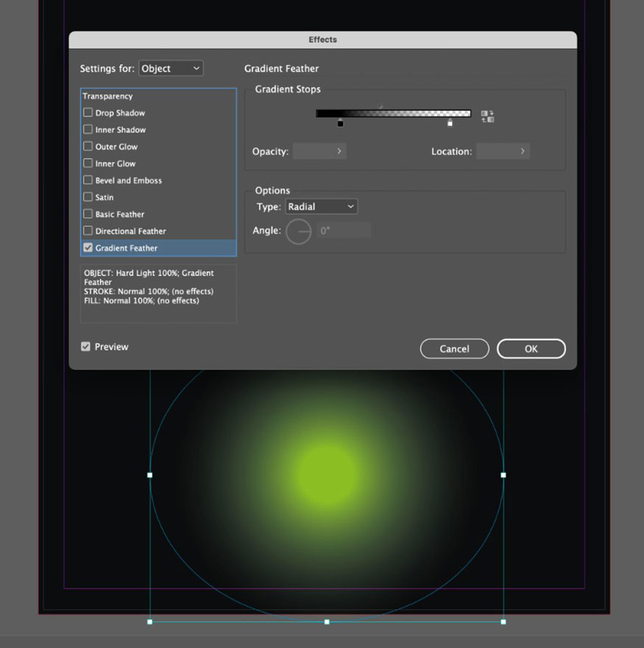Enable the Outer Glow checkbox
This screenshot has height=648, width=644.
88,147
